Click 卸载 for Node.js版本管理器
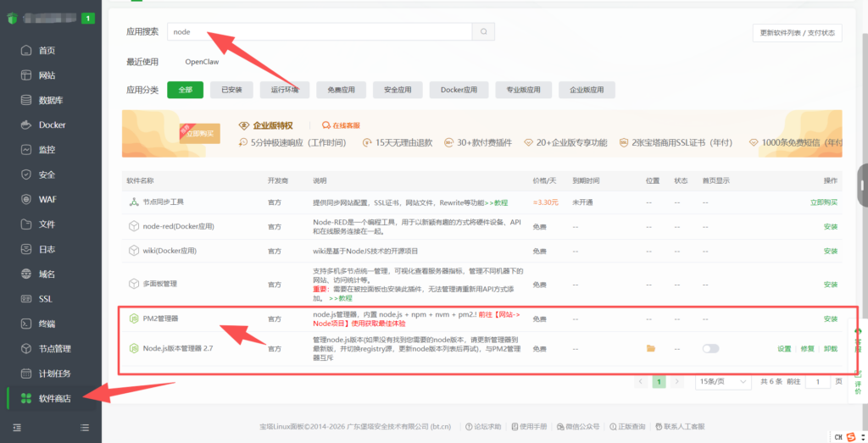Viewport: 868px width, 443px height. (x=831, y=349)
